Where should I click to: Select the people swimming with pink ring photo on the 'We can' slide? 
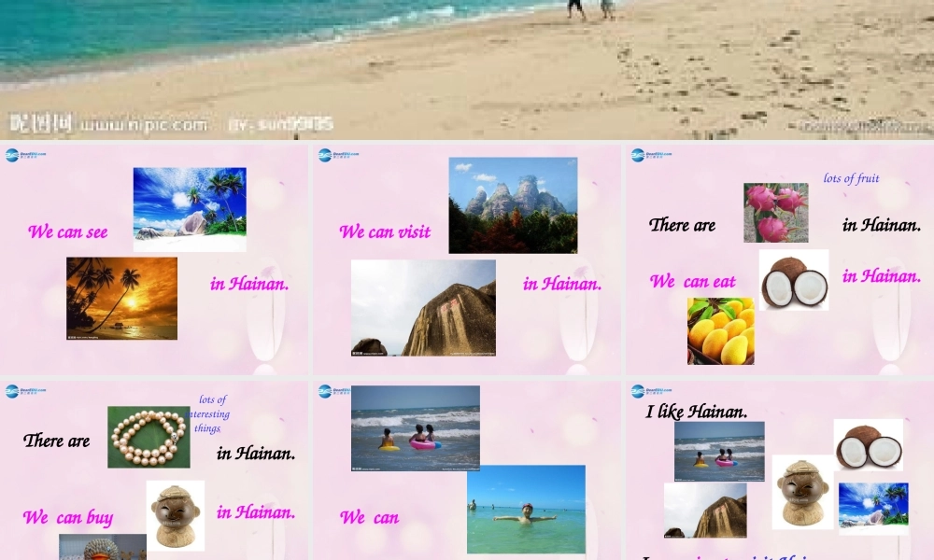click(x=416, y=427)
